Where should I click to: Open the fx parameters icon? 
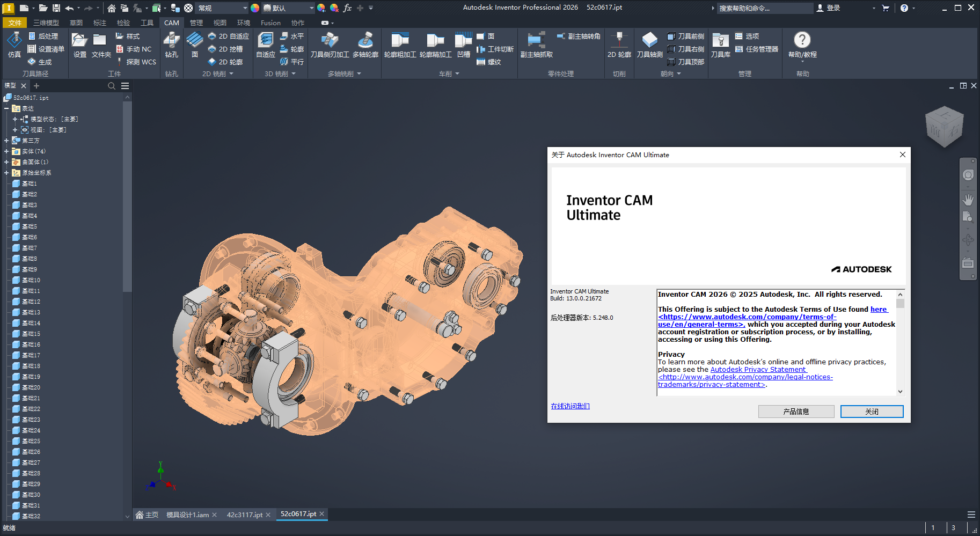point(347,8)
